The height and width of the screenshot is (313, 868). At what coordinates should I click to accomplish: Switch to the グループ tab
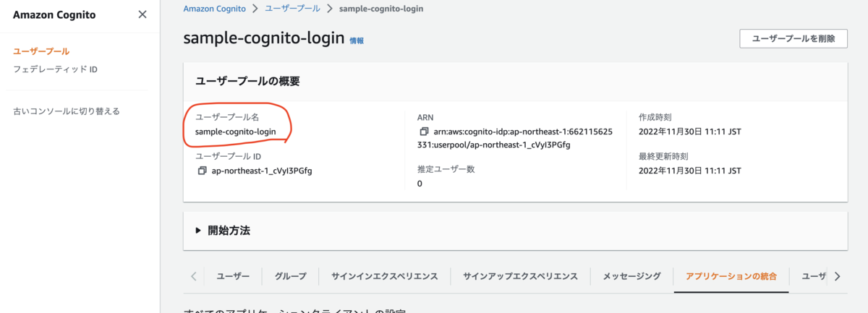point(290,276)
